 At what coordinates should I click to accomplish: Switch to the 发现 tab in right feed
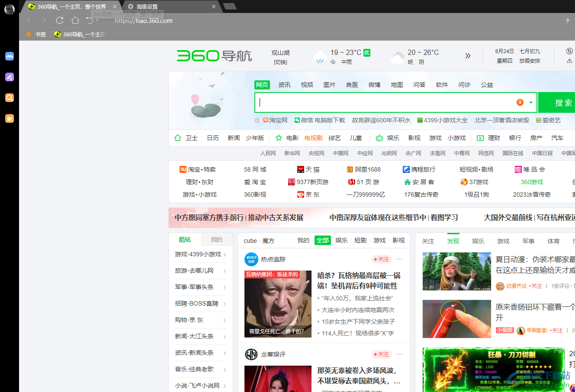(453, 241)
